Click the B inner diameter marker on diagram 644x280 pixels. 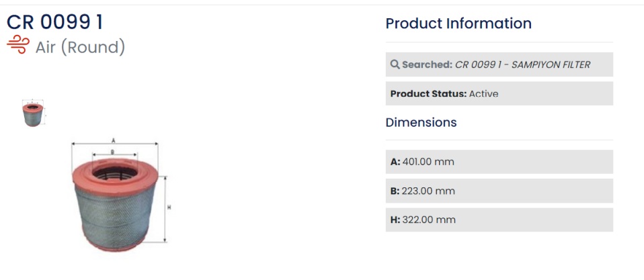coord(112,152)
